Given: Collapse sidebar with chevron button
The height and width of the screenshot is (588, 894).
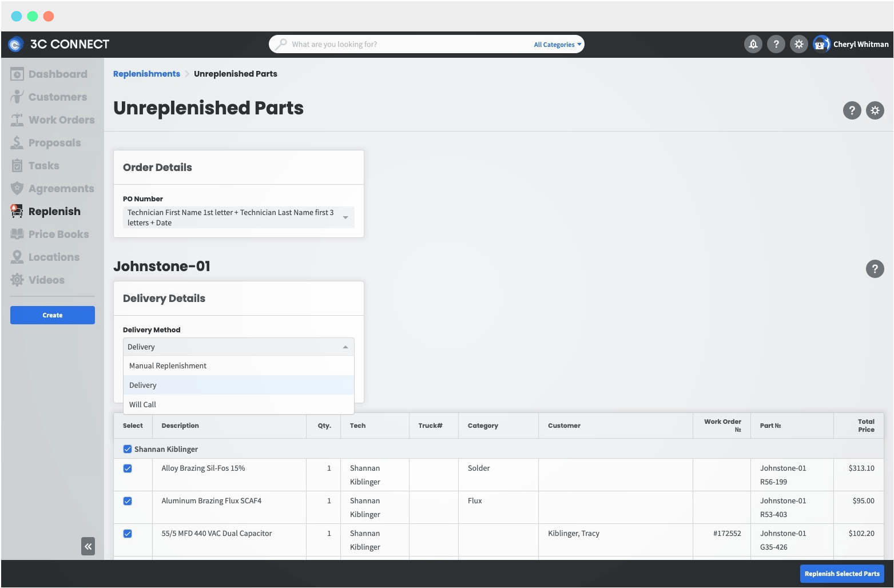Looking at the screenshot, I should point(88,546).
